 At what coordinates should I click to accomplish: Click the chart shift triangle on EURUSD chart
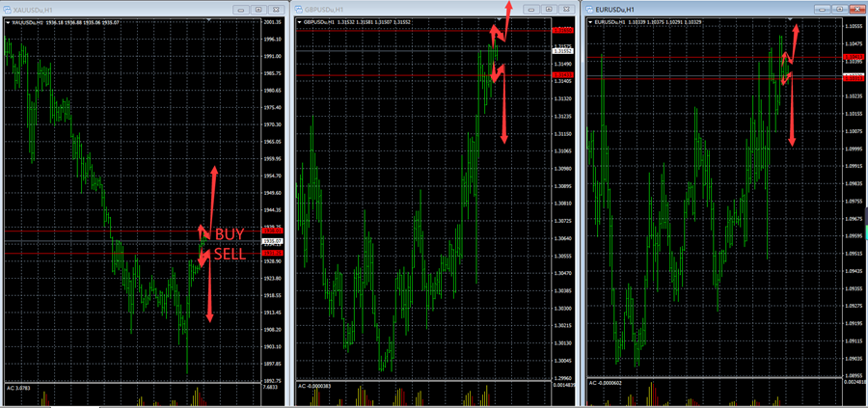pos(790,20)
